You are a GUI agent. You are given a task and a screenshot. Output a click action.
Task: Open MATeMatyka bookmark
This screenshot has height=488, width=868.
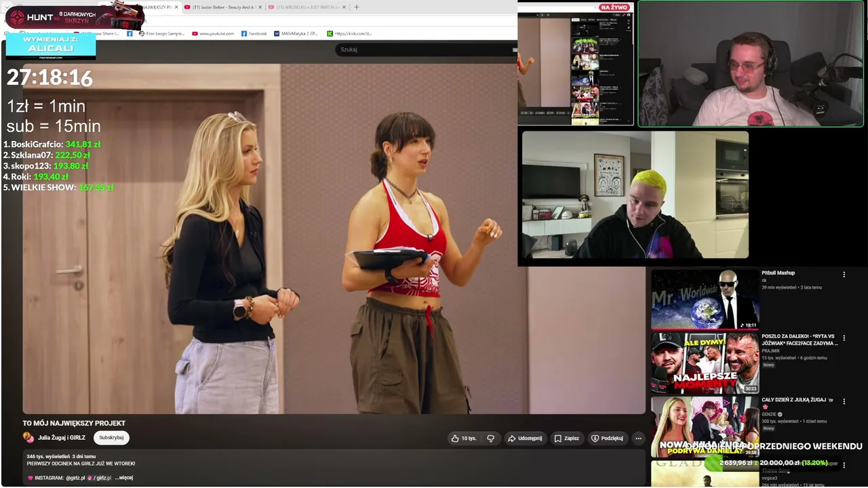click(296, 33)
